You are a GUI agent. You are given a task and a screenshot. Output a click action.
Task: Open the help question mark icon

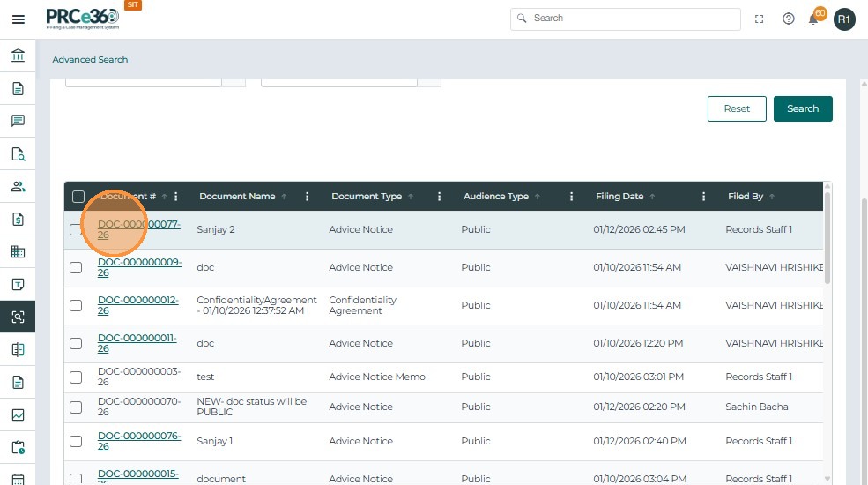(x=789, y=19)
